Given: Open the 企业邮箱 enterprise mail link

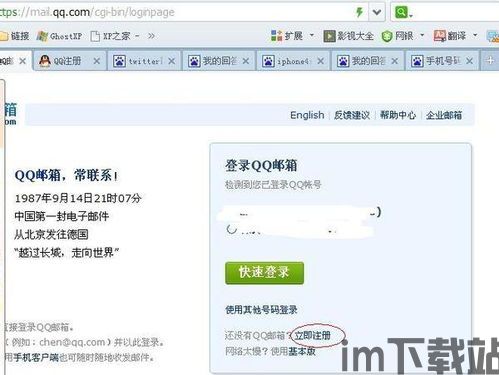Looking at the screenshot, I should (x=444, y=115).
